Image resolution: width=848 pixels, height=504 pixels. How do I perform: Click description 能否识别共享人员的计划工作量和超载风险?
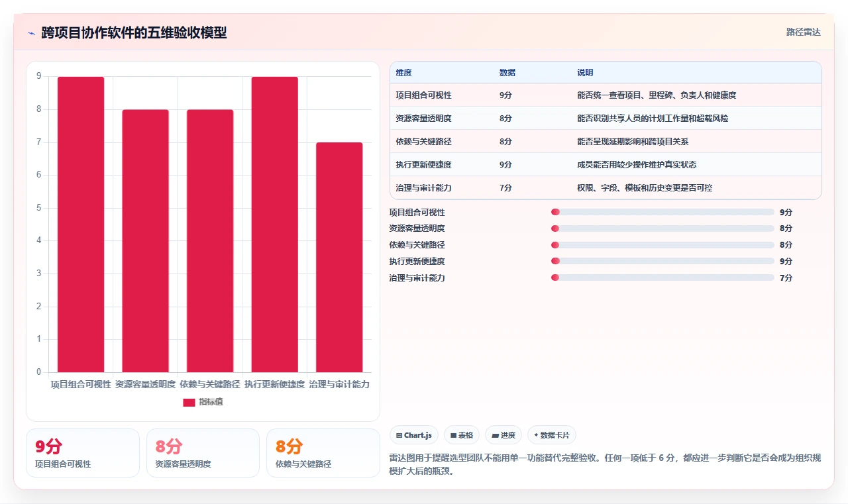click(653, 119)
